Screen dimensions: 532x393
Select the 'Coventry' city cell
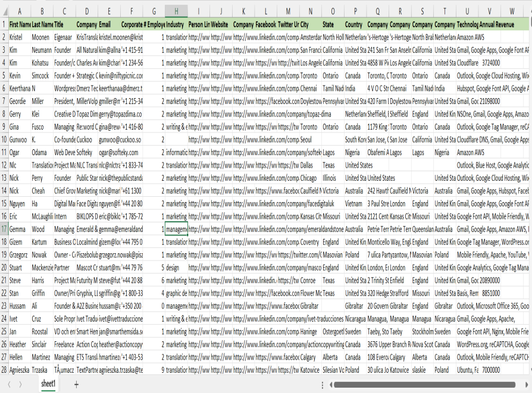311,242
